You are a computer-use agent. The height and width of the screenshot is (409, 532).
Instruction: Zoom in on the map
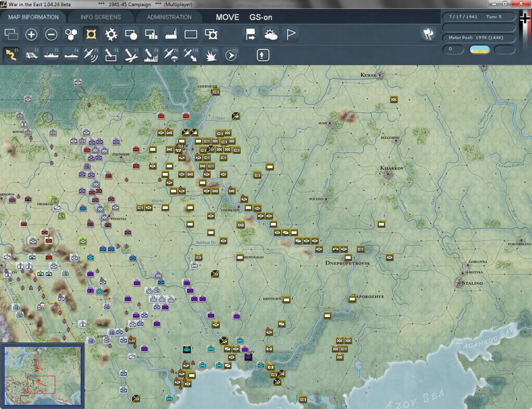31,34
